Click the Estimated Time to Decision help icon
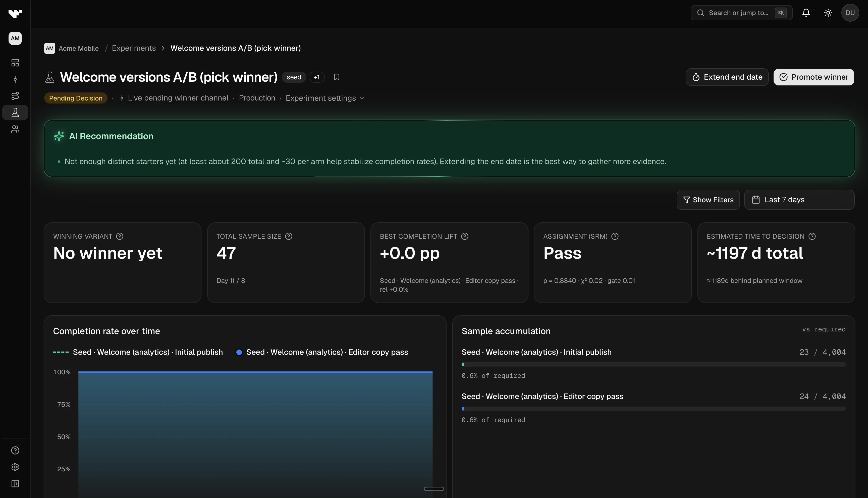This screenshot has width=868, height=498. 812,236
